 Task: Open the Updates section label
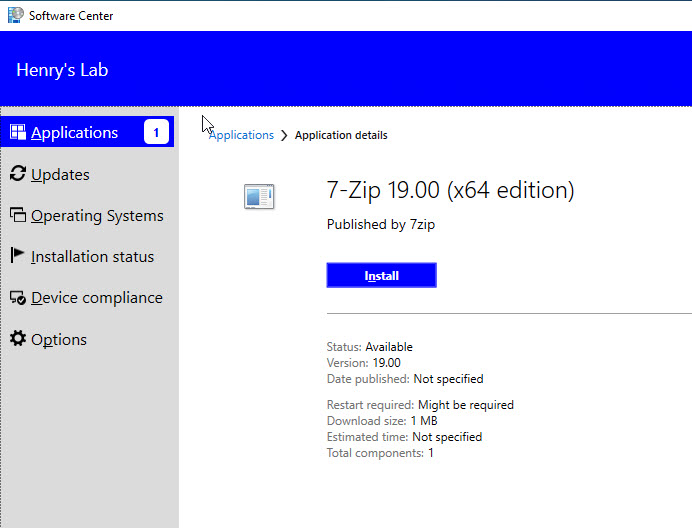pyautogui.click(x=60, y=174)
